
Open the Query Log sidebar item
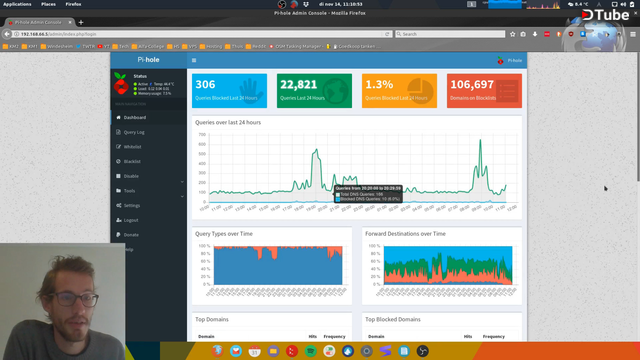pyautogui.click(x=149, y=132)
